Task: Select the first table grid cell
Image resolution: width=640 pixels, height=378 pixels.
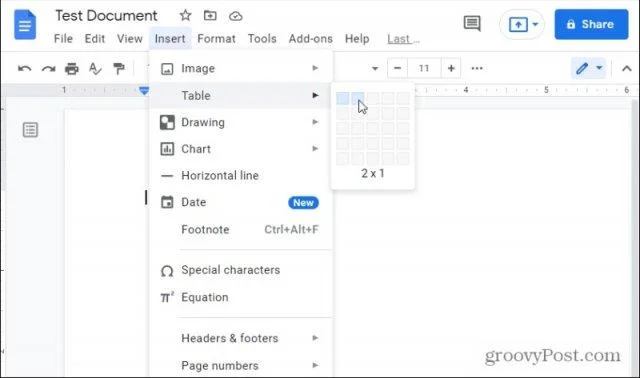Action: [x=342, y=98]
